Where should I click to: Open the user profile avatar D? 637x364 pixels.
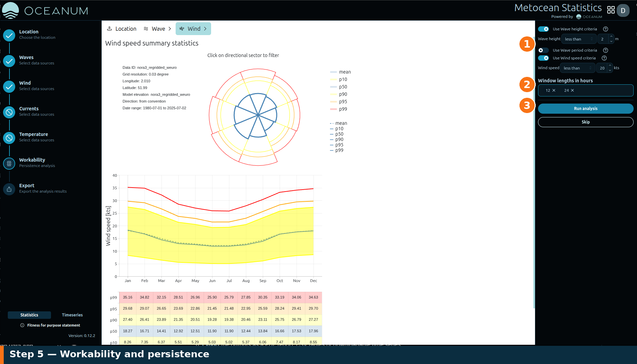[623, 10]
